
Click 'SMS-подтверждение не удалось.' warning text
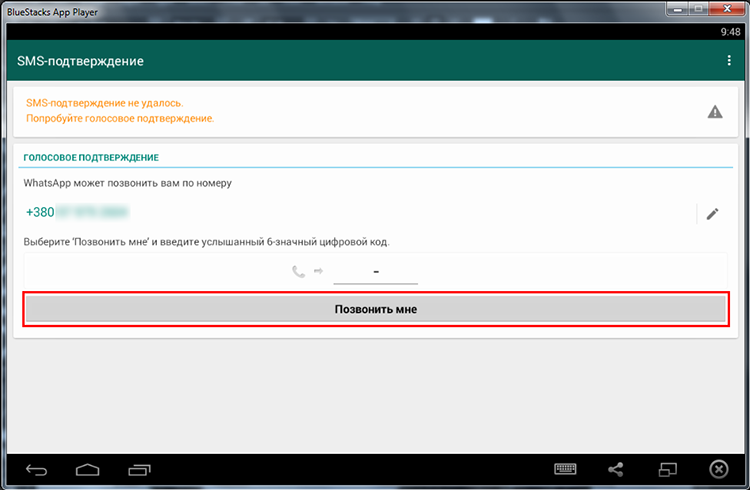(105, 103)
